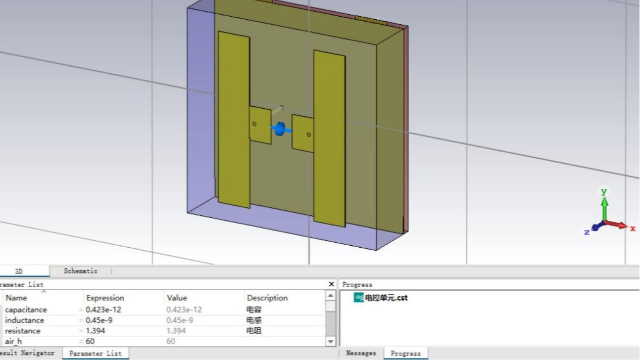Click the capacitance description cell 电容
This screenshot has width=640, height=360.
tap(253, 310)
